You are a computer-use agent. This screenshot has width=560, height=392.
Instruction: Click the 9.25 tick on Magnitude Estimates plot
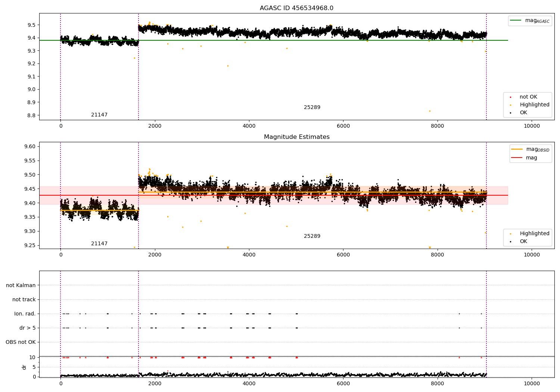(x=30, y=245)
